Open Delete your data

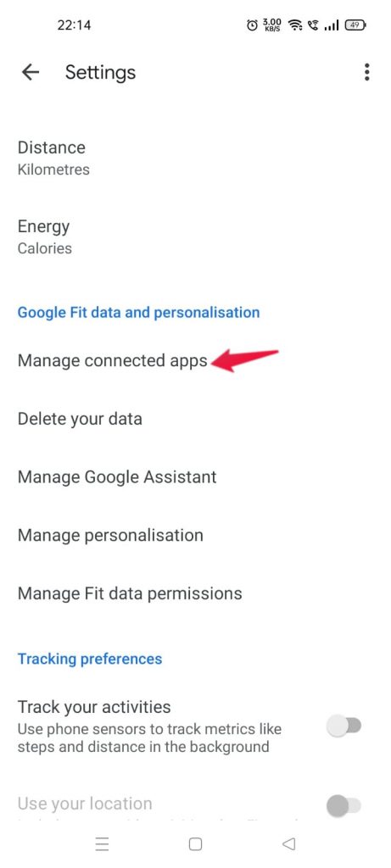(x=195, y=419)
